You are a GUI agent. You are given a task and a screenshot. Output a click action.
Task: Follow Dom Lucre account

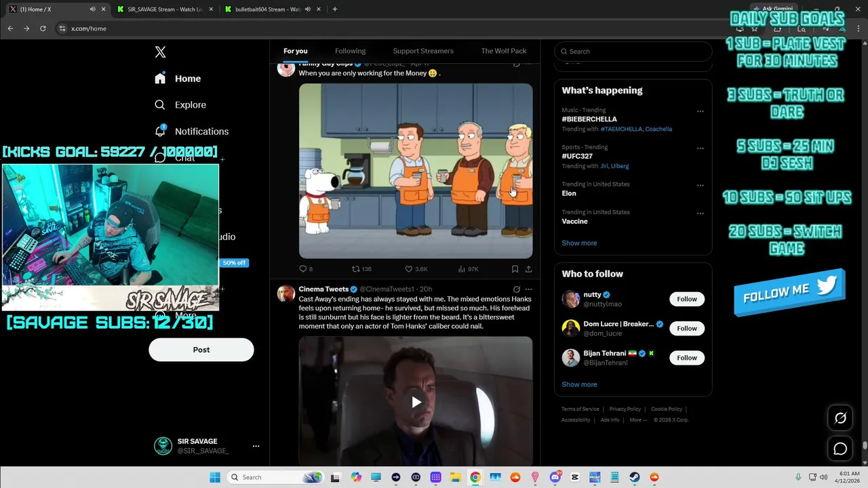coord(687,329)
